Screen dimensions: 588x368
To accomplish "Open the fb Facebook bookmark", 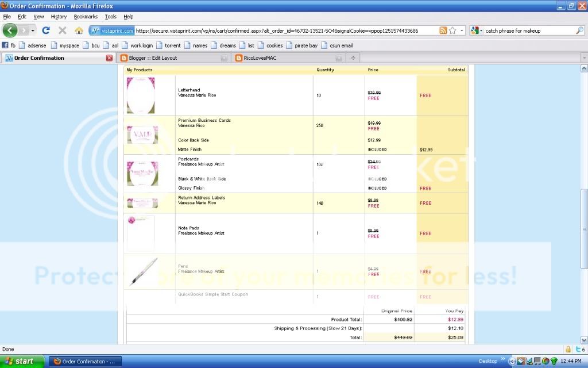I will coord(9,45).
